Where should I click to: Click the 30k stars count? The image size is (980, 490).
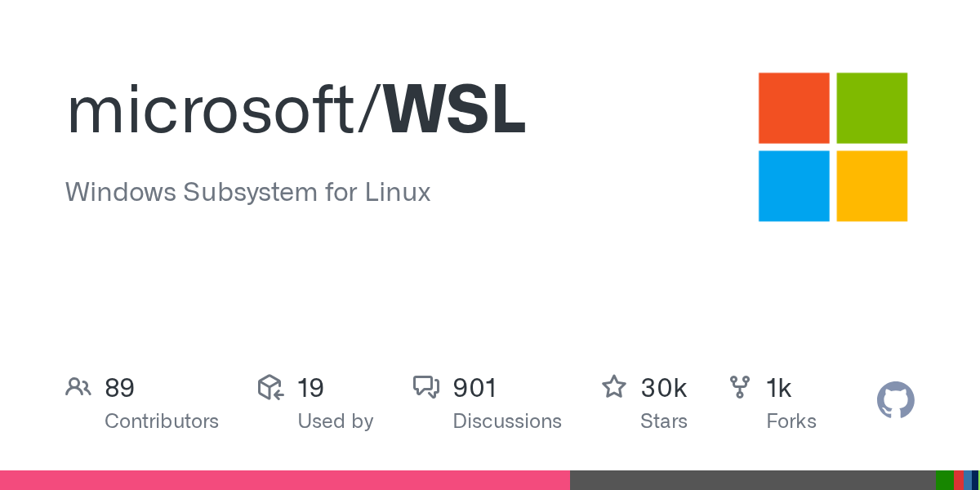point(663,388)
